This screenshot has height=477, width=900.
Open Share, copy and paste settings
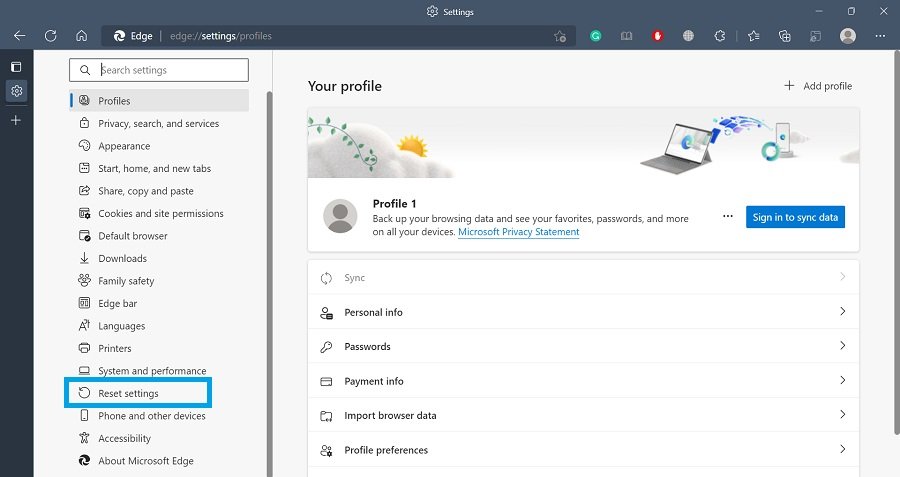click(x=146, y=191)
